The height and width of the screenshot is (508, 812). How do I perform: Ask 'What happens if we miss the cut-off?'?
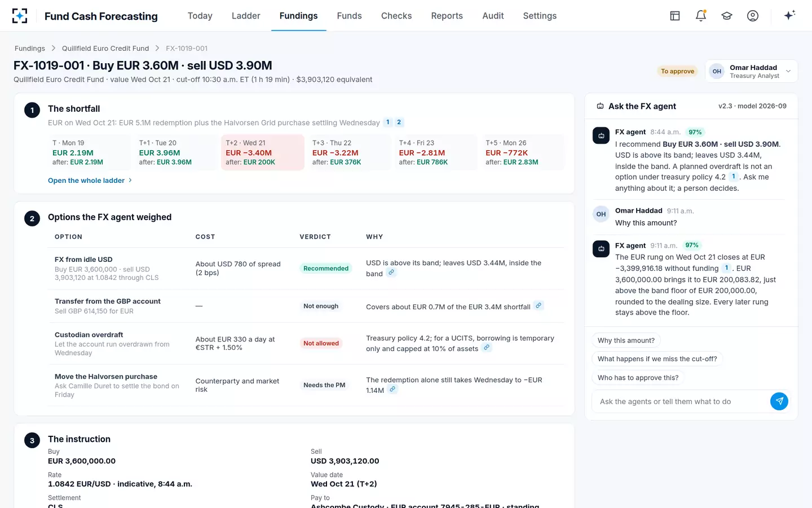657,359
